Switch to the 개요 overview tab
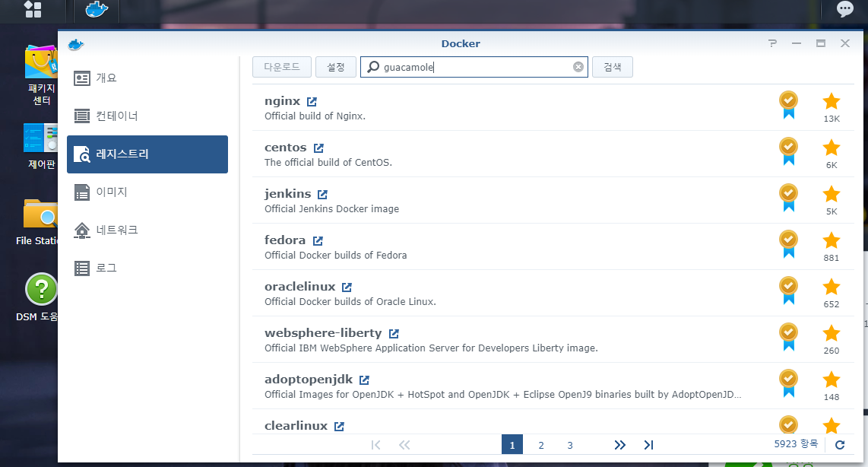 click(147, 78)
